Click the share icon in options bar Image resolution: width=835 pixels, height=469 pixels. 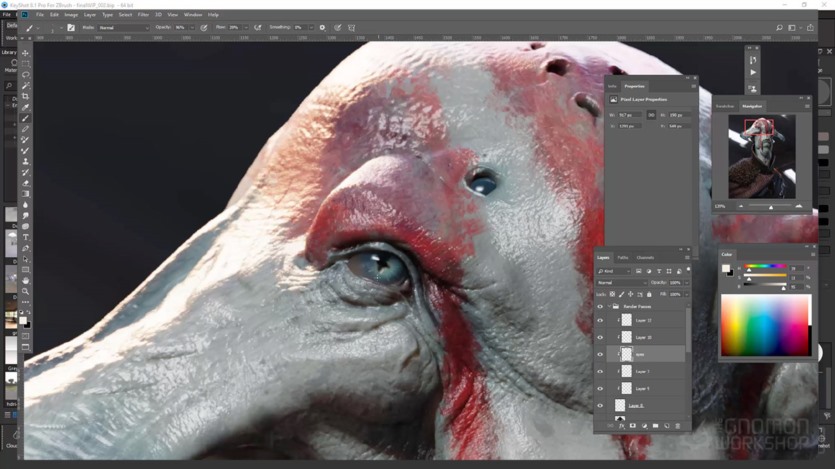pos(810,28)
